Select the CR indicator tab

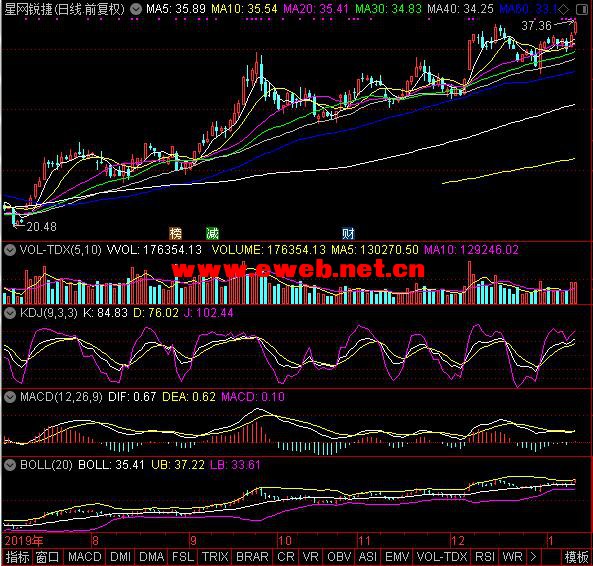pos(286,557)
